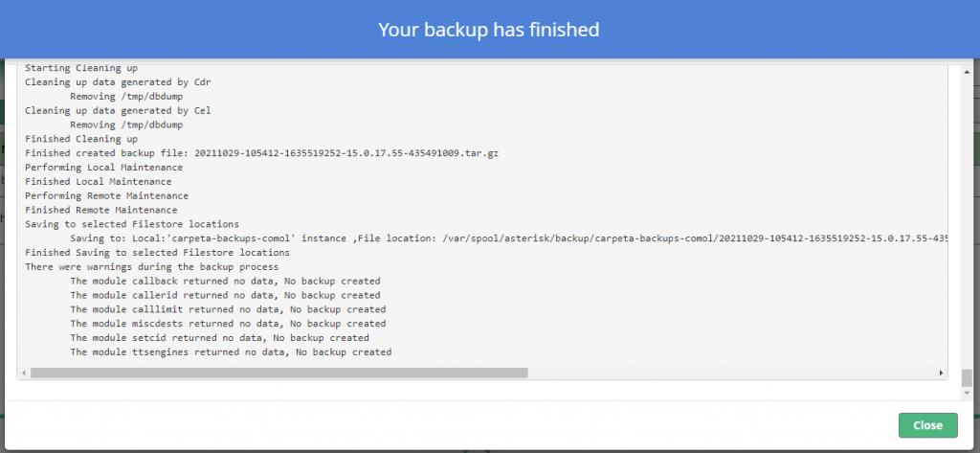Click the "Starting Cleaning up" log line
This screenshot has height=453, width=980.
coord(81,68)
